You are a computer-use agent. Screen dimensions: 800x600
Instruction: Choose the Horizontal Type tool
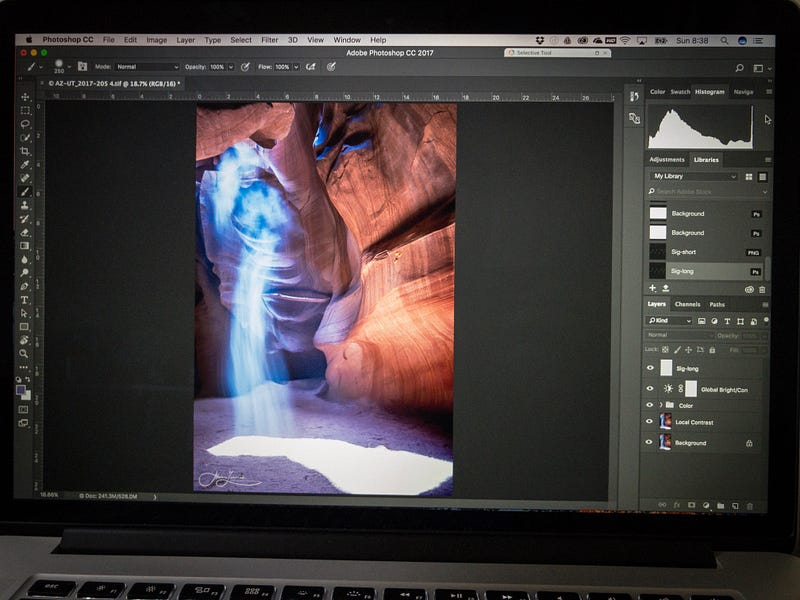[25, 300]
